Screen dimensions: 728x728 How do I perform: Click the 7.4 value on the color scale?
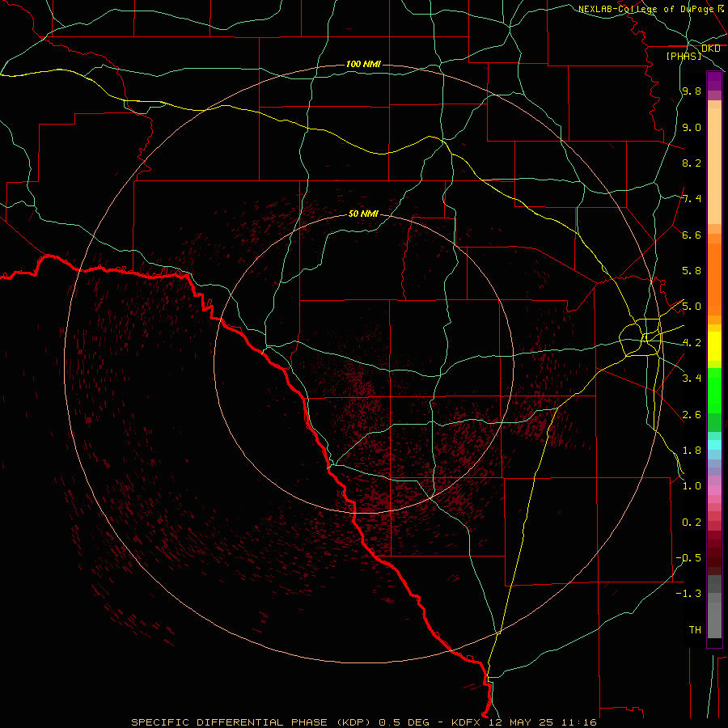692,199
